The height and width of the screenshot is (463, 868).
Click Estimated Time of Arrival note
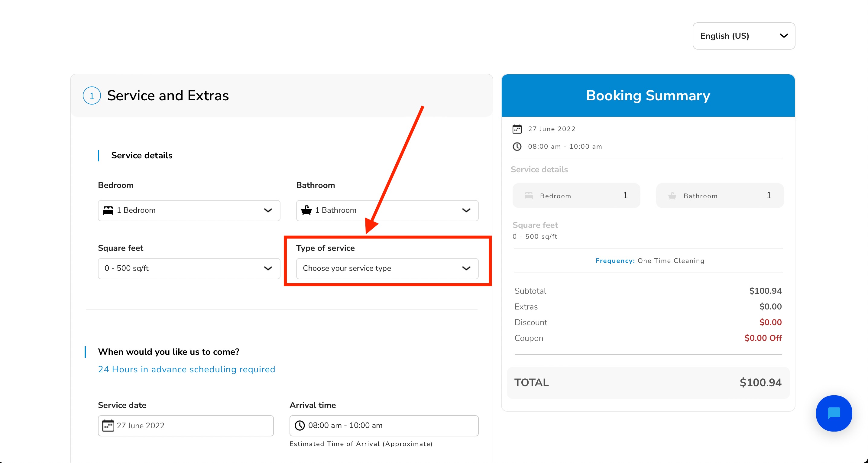pyautogui.click(x=361, y=444)
